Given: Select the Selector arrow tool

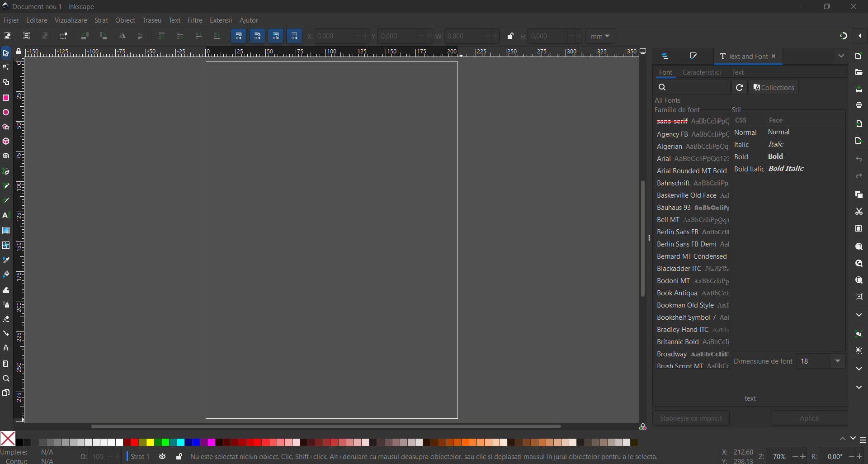Looking at the screenshot, I should (6, 53).
